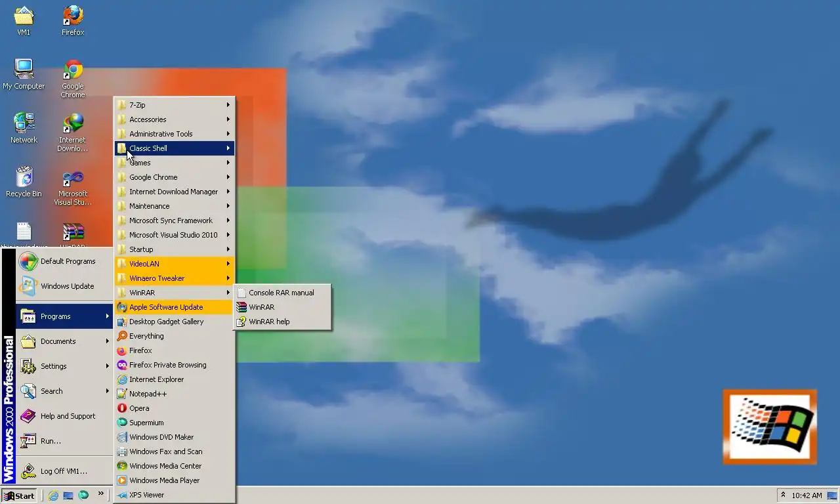The height and width of the screenshot is (504, 840).
Task: Open Internet Download Manager desktop shortcut
Action: [73, 133]
